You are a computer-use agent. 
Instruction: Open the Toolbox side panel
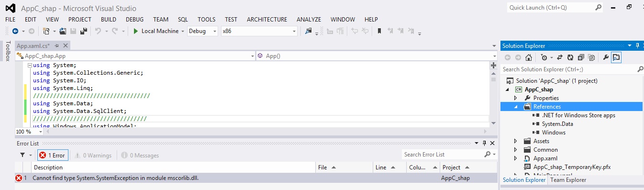(x=8, y=51)
